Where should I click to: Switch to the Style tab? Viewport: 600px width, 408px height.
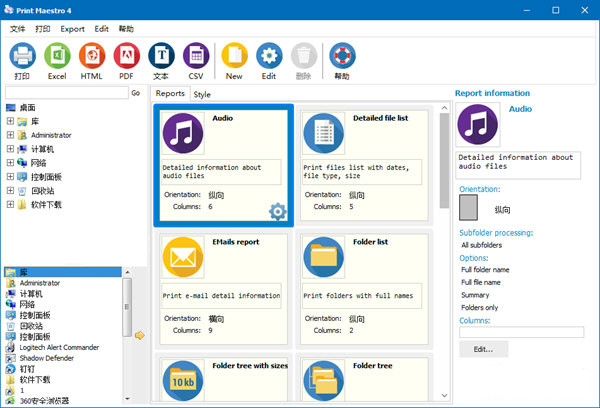click(x=202, y=94)
